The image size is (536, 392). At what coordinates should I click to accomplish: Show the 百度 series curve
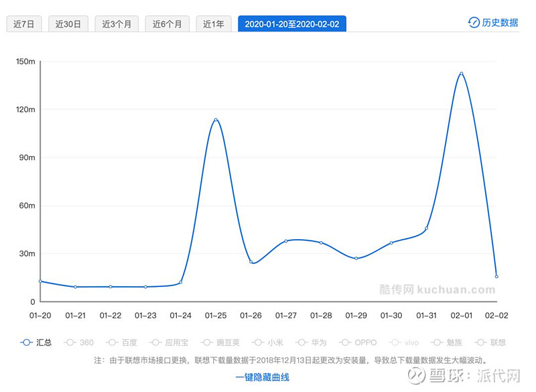point(121,342)
